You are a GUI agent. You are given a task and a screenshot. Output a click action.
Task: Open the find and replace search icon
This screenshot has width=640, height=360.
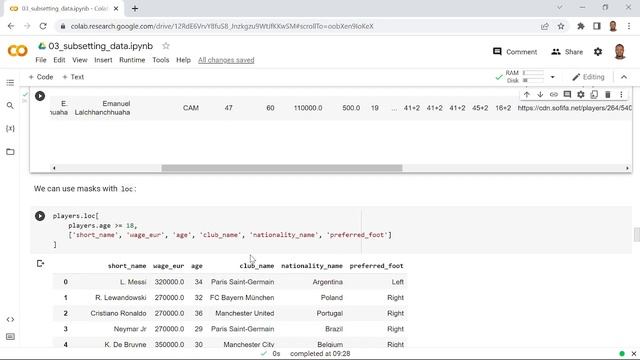pos(10,106)
